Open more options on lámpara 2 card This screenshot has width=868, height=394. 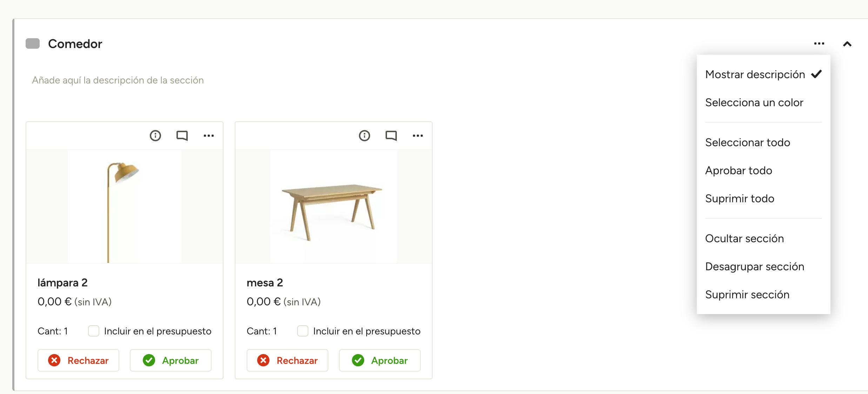tap(209, 136)
